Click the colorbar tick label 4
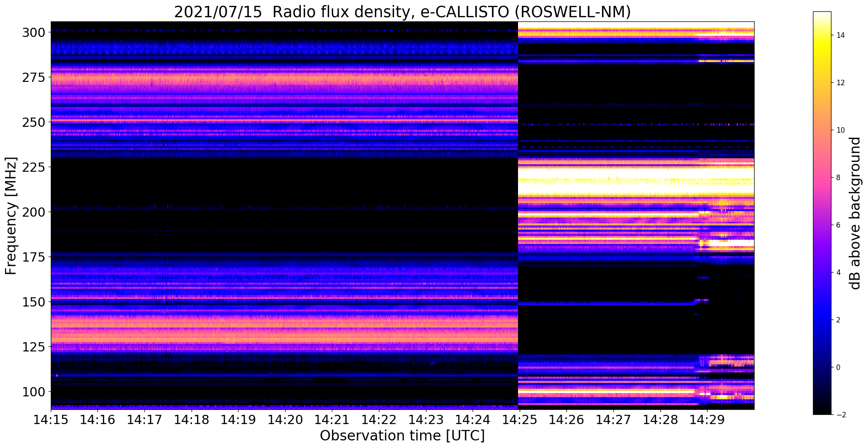868x448 pixels. coord(839,272)
